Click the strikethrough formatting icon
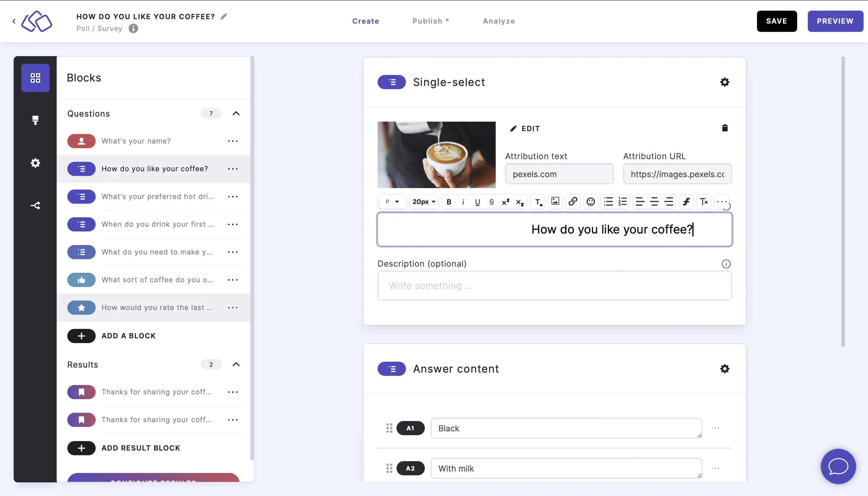The width and height of the screenshot is (868, 496). pyautogui.click(x=491, y=201)
